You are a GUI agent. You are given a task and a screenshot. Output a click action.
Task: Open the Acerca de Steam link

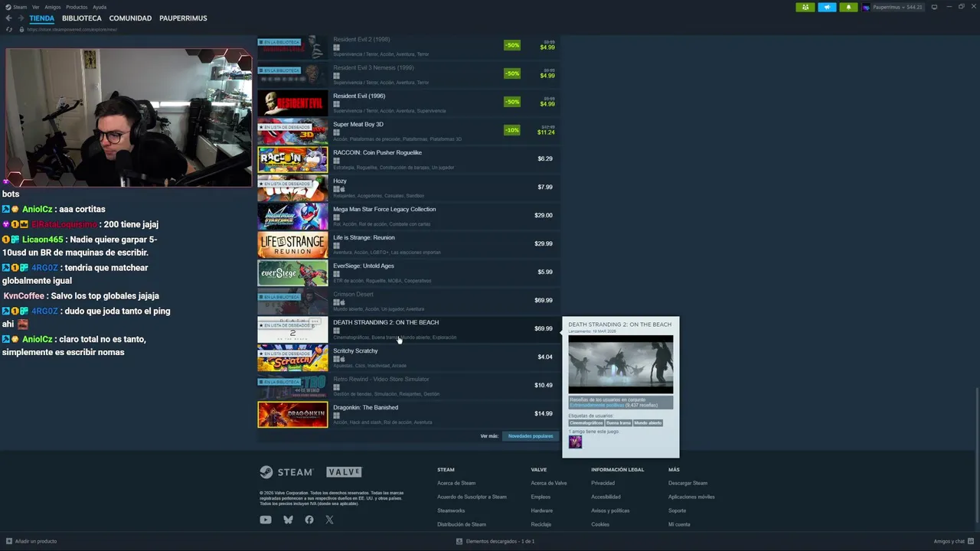[x=456, y=483]
